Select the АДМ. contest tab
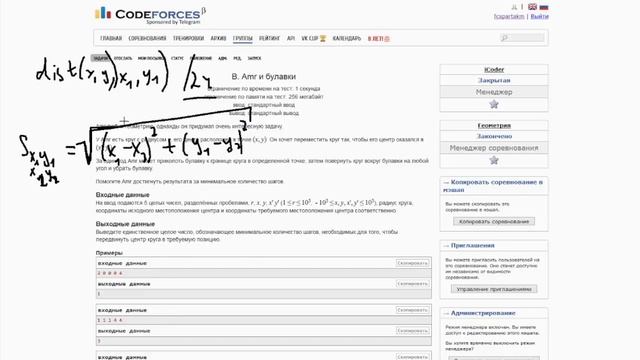The image size is (640, 360). click(222, 58)
